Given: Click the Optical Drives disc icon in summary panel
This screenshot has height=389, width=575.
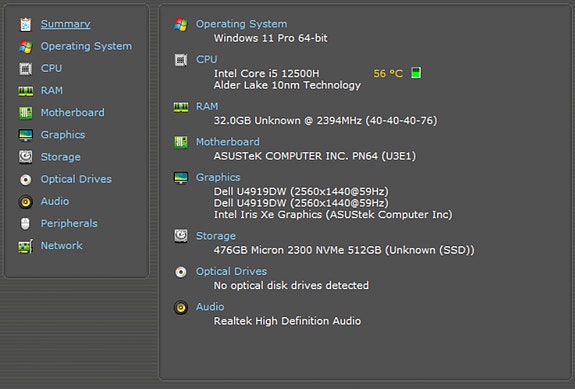Looking at the screenshot, I should click(x=181, y=272).
